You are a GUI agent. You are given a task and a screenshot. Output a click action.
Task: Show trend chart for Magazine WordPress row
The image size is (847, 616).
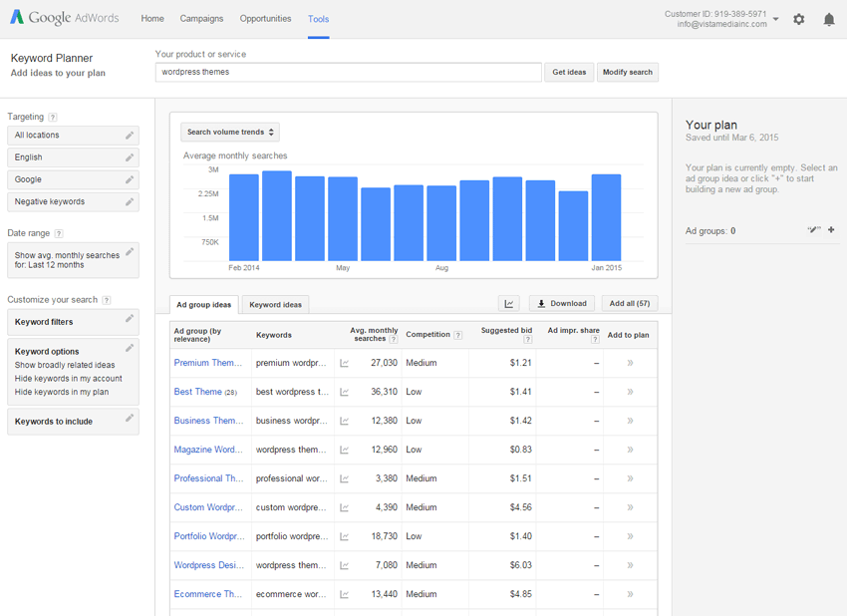tap(344, 450)
